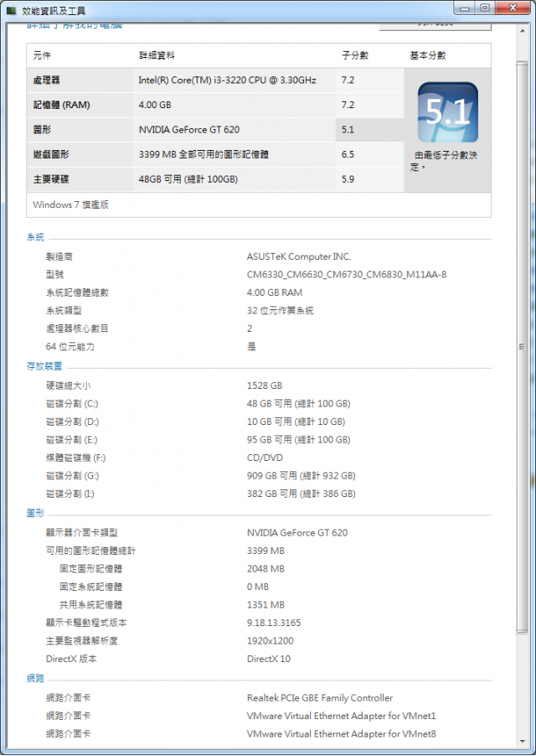Click the 9.18.13.3165 driver version
Viewport: 536px width, 756px height.
pyautogui.click(x=274, y=623)
